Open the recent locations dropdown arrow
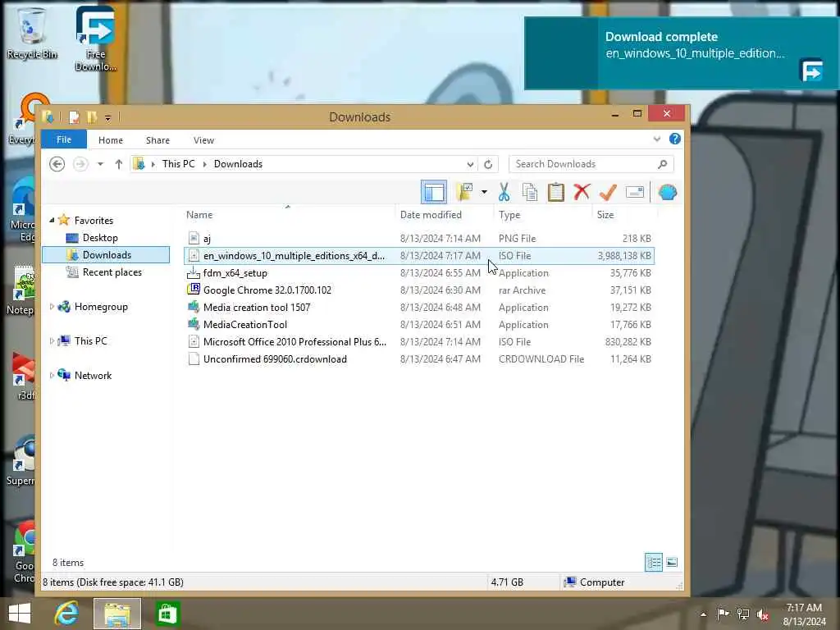Image resolution: width=840 pixels, height=630 pixels. [100, 164]
